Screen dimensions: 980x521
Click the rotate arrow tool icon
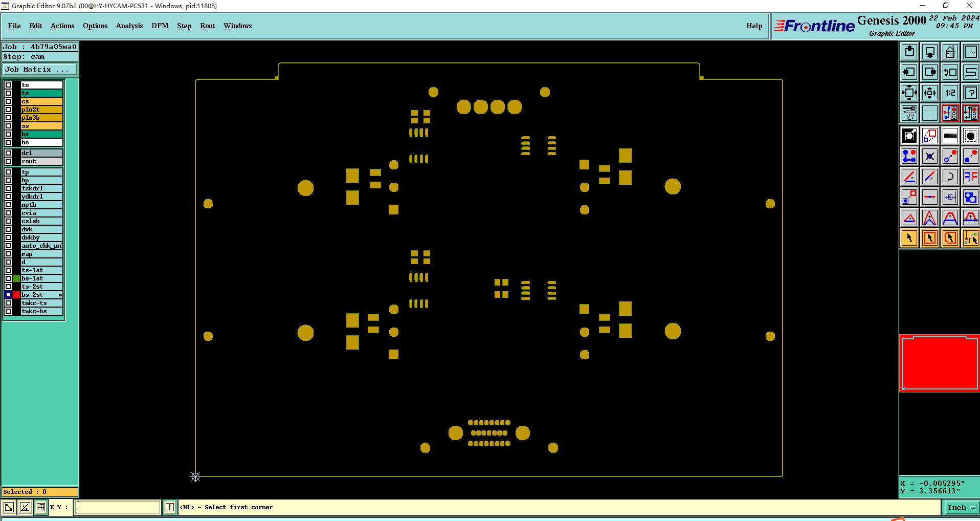click(x=950, y=177)
